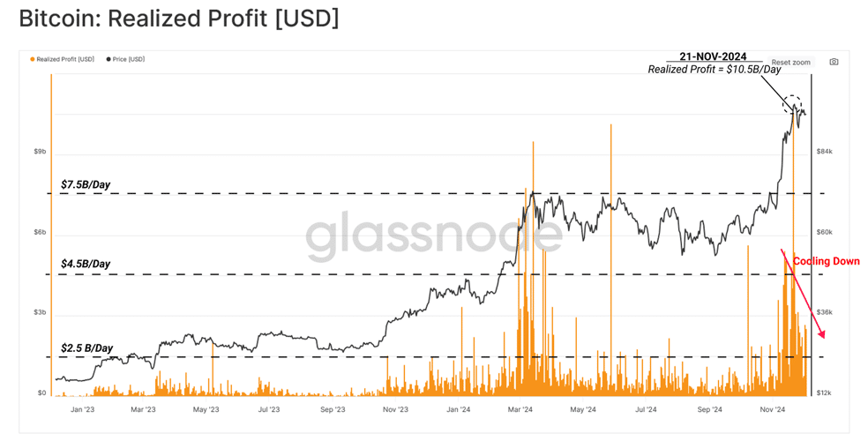Select the 21-NOV-2024 annotation heading
The image size is (868, 441).
coord(713,56)
